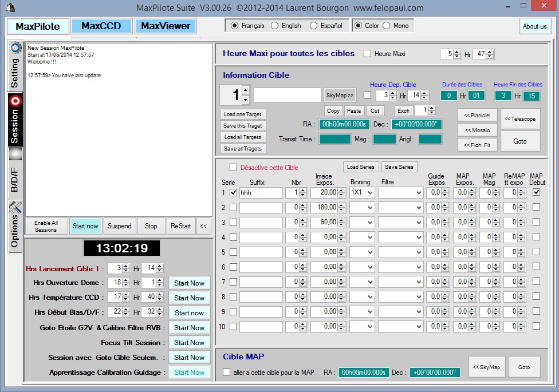Enable the Heure Maxi checkbox
The height and width of the screenshot is (392, 559).
pyautogui.click(x=367, y=54)
